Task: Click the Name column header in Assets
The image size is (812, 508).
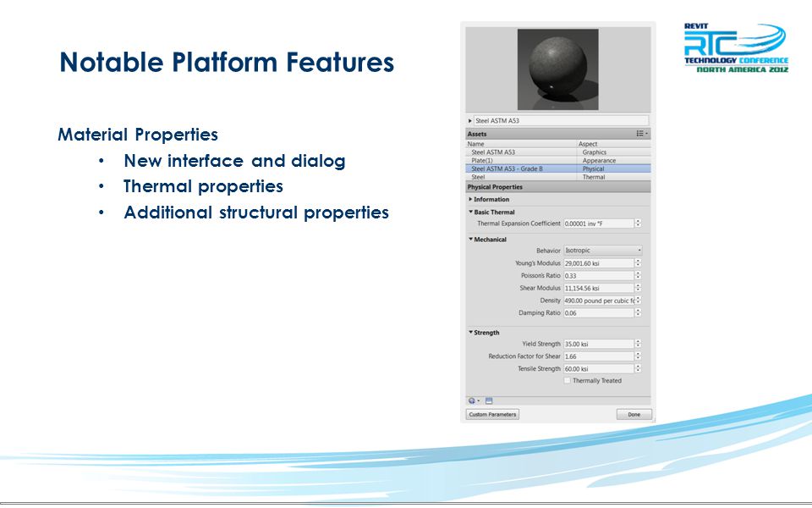Action: click(522, 144)
